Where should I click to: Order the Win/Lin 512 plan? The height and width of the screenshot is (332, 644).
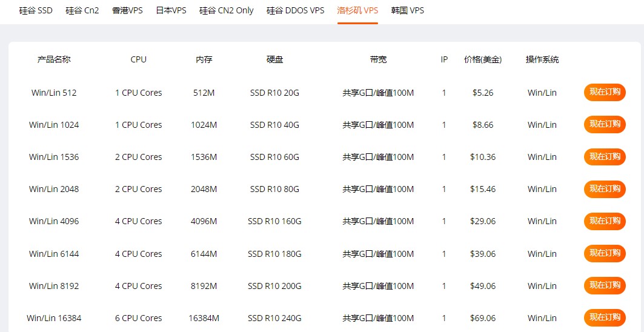(x=605, y=93)
